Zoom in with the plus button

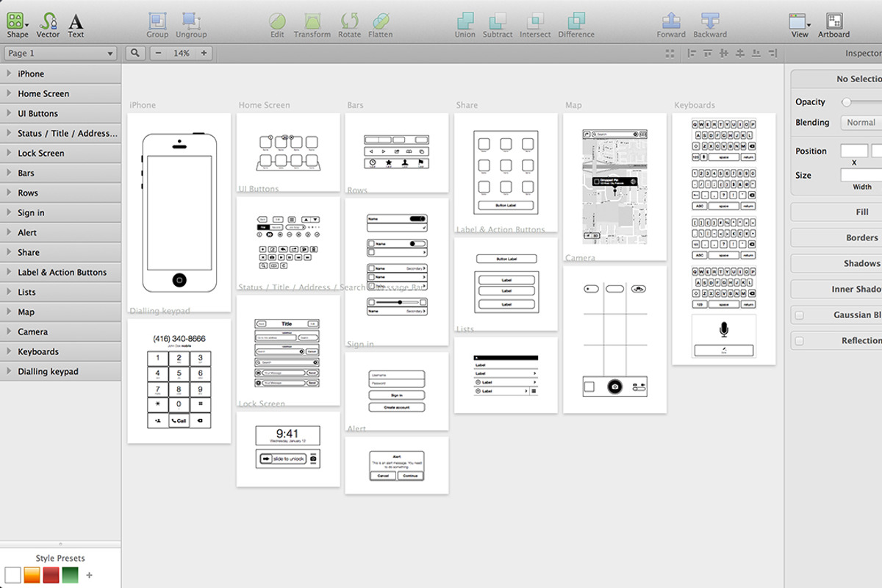(x=204, y=53)
